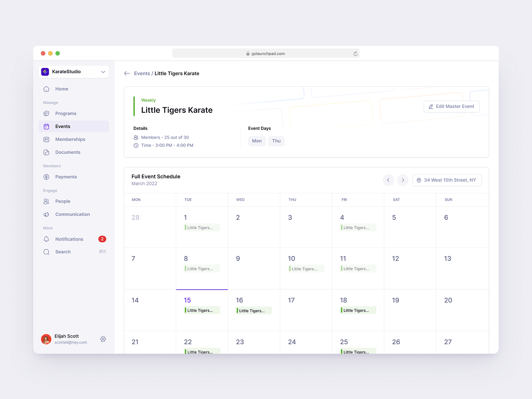The image size is (532, 399).
Task: Toggle the Mon event day chip
Action: [257, 141]
